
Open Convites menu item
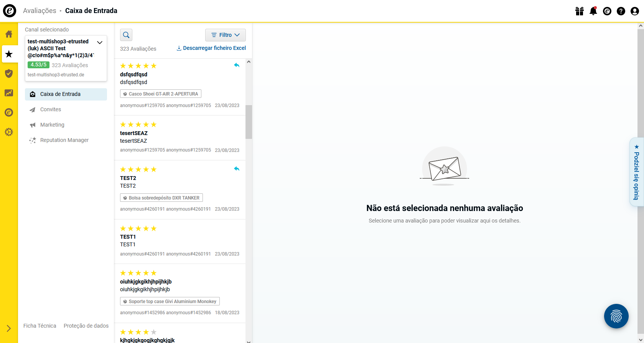[66, 110]
